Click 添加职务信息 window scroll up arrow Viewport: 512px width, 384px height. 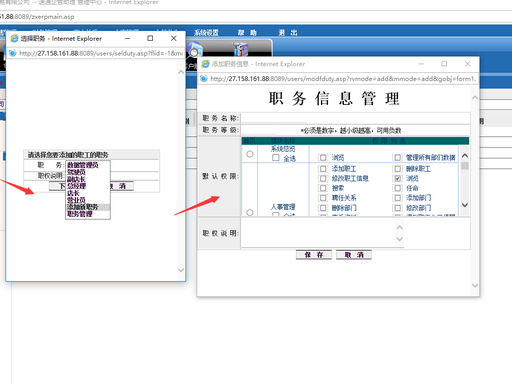tap(475, 98)
